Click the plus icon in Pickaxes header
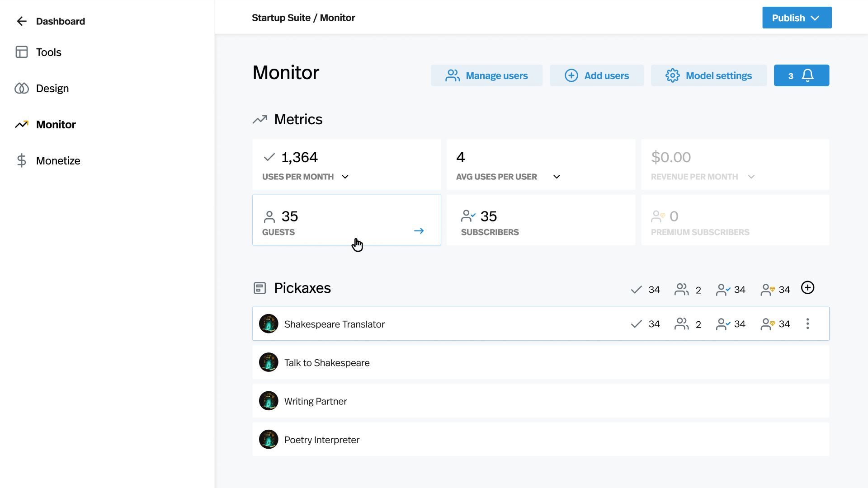 click(807, 288)
